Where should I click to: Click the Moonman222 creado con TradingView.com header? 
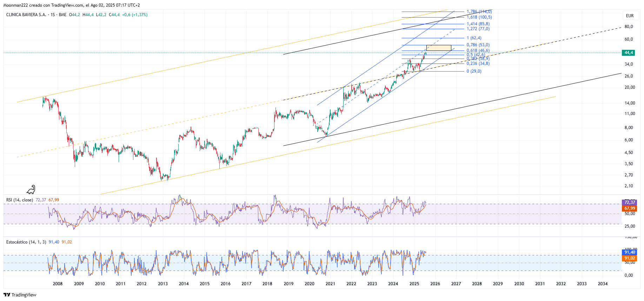click(x=72, y=5)
